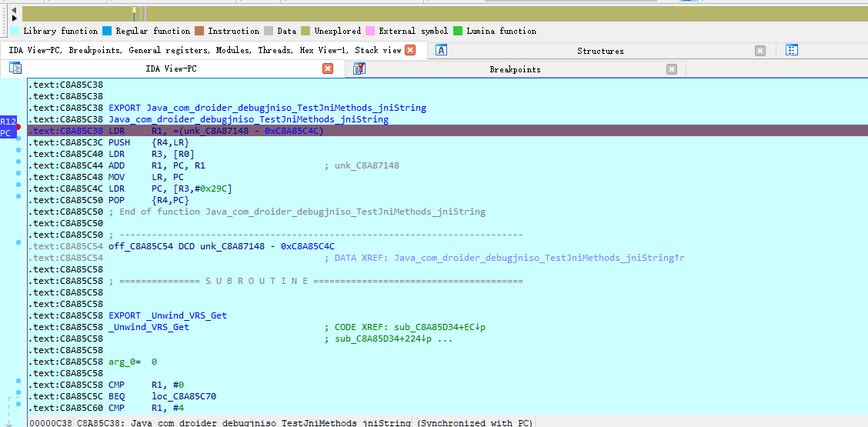Viewport: 868px width, 427px height.
Task: Set breakpoint at gutter dot for BEQ loc_C8A85C70
Action: [18, 392]
